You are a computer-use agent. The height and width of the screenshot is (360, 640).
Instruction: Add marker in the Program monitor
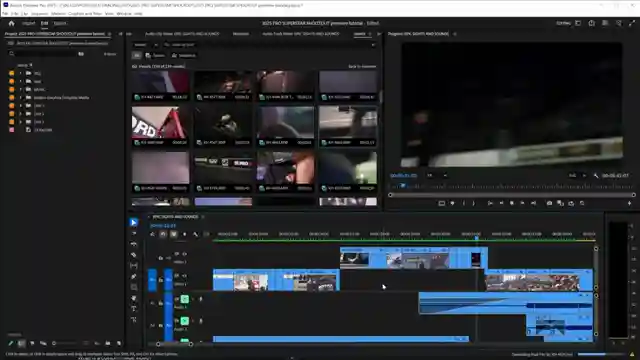coord(452,203)
